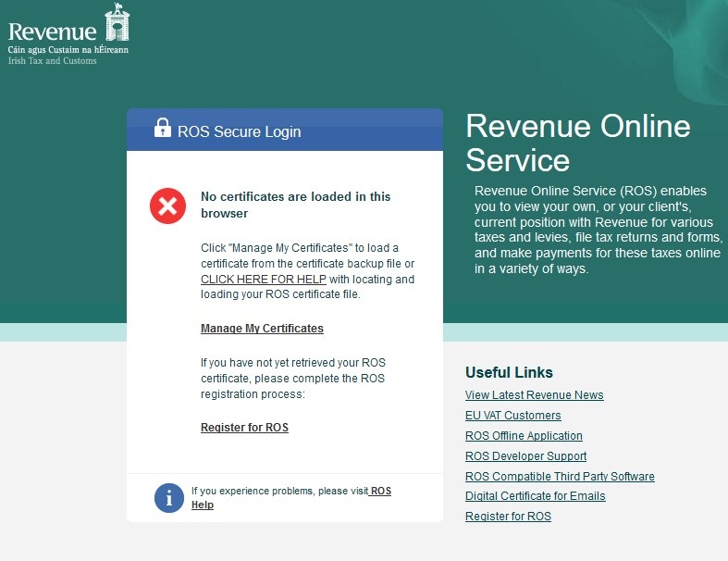728x561 pixels.
Task: Click the Revenue Online Service (ROS) enables description paragraph
Action: click(x=598, y=230)
